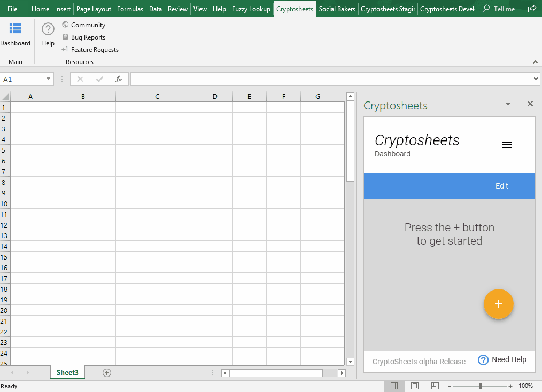Select the Sheet3 tab
The width and height of the screenshot is (542, 392).
click(x=67, y=372)
